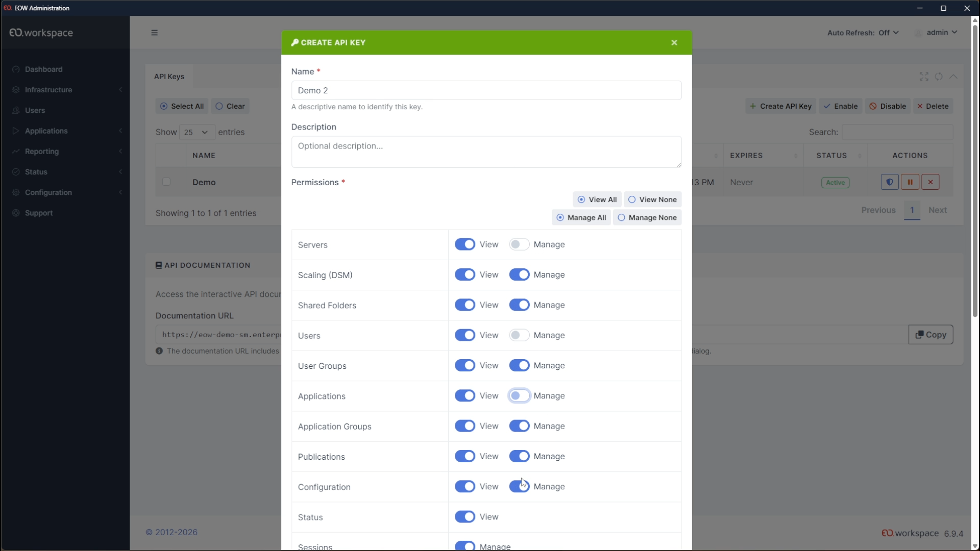Toggle Publications Manage switch
This screenshot has width=980, height=551.
(x=519, y=456)
